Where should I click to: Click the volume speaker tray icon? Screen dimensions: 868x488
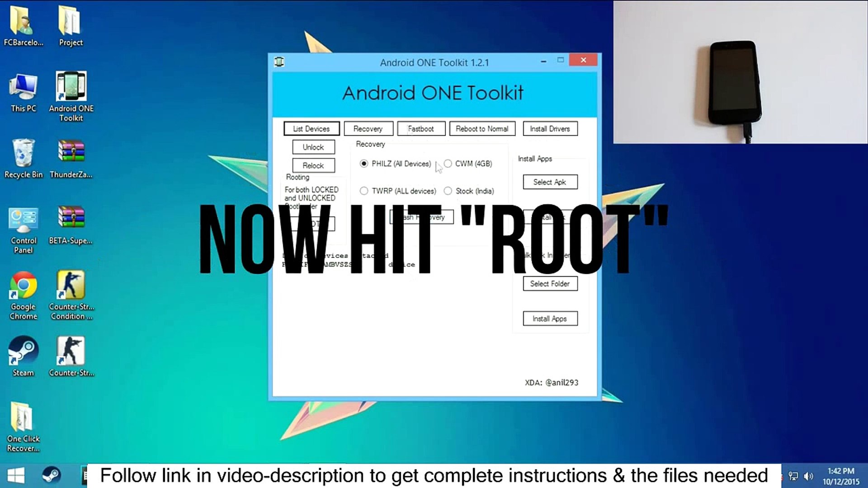pos(809,476)
